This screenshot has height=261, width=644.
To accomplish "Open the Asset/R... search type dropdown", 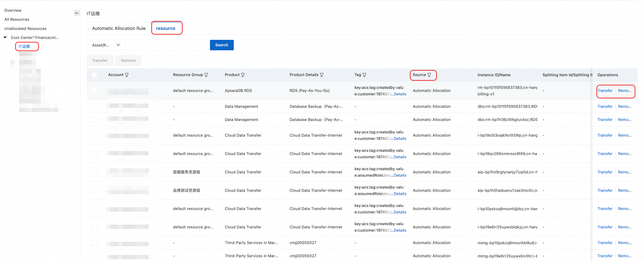I will pyautogui.click(x=106, y=45).
